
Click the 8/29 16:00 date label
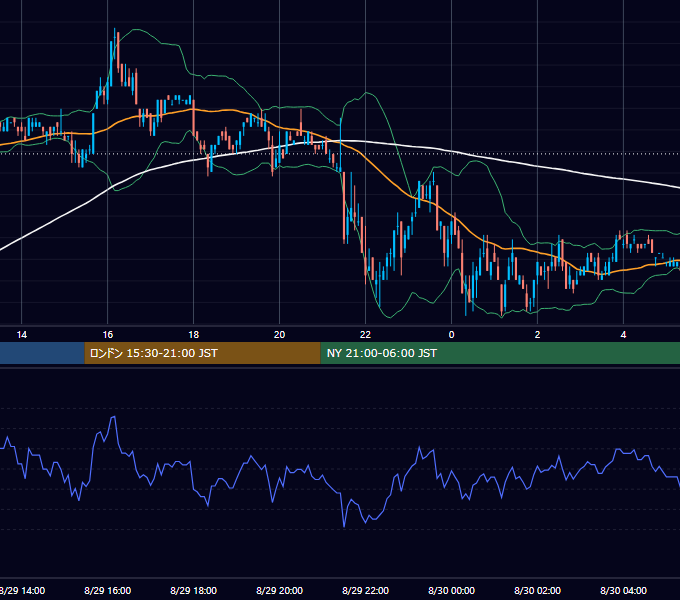click(108, 590)
